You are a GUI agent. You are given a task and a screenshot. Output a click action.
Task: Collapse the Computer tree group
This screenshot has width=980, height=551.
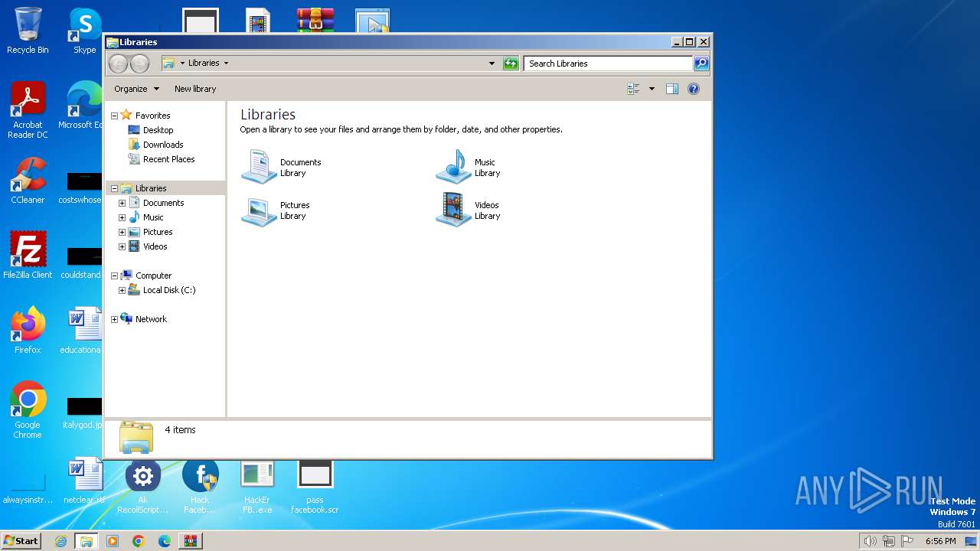[115, 275]
